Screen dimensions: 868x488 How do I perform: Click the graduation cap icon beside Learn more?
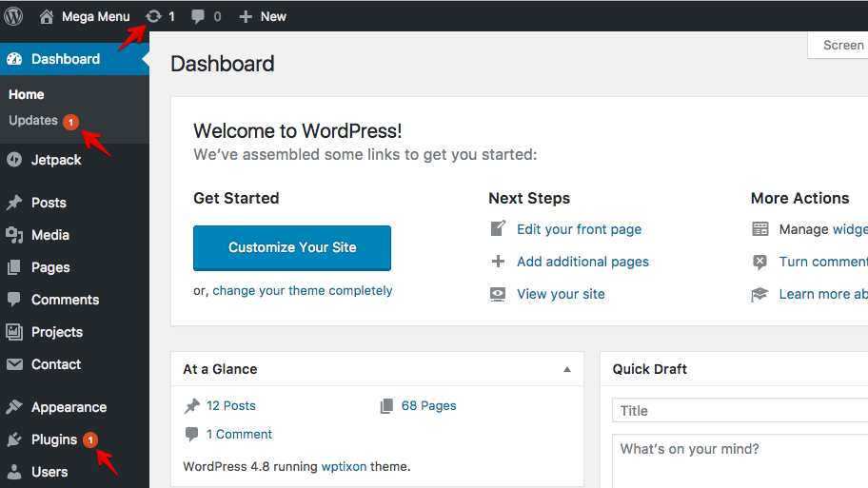pyautogui.click(x=759, y=294)
